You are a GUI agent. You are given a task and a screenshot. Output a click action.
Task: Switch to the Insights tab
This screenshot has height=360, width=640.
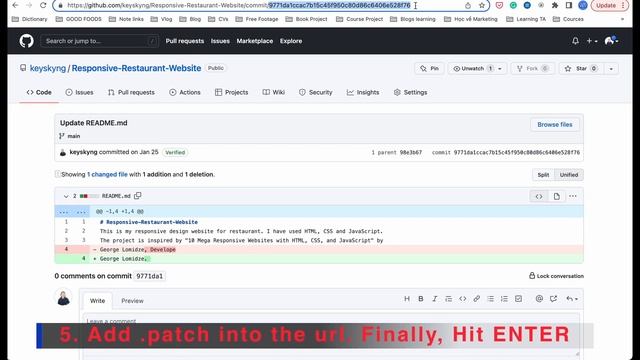point(363,92)
